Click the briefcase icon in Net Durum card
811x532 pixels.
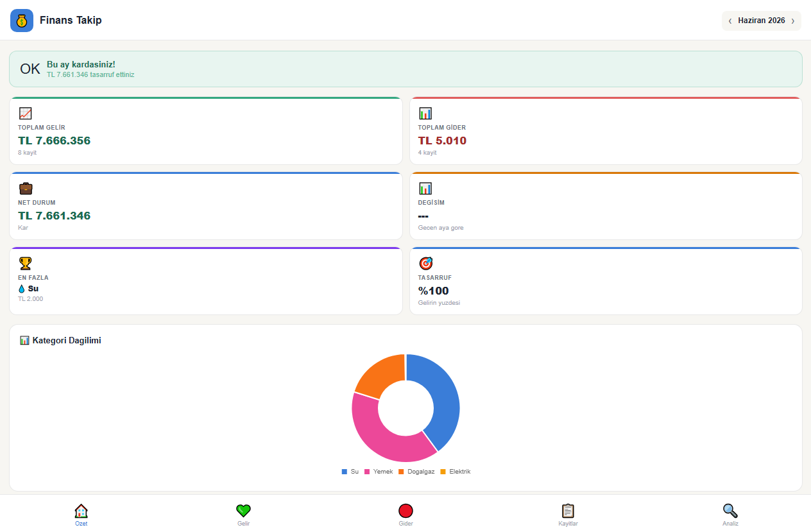(x=25, y=188)
